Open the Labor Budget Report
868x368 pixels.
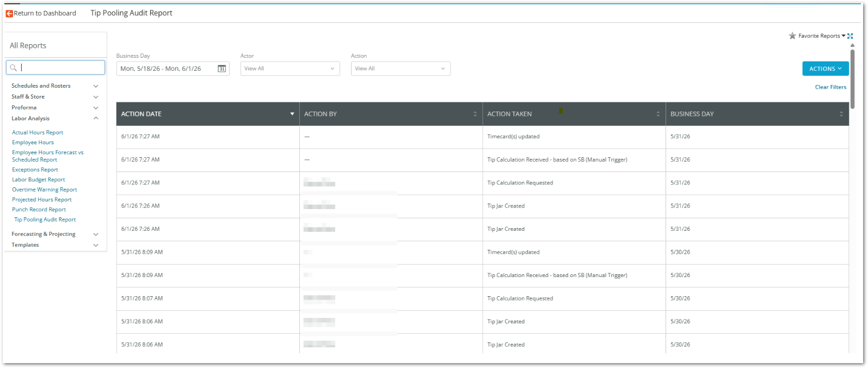pyautogui.click(x=38, y=180)
